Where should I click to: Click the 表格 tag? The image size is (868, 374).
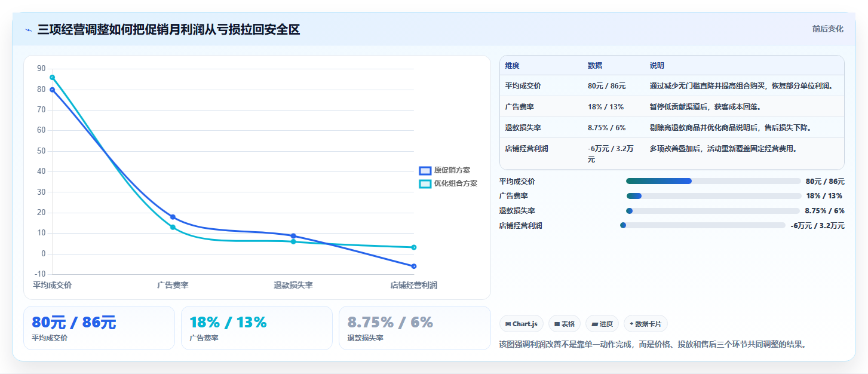point(565,324)
